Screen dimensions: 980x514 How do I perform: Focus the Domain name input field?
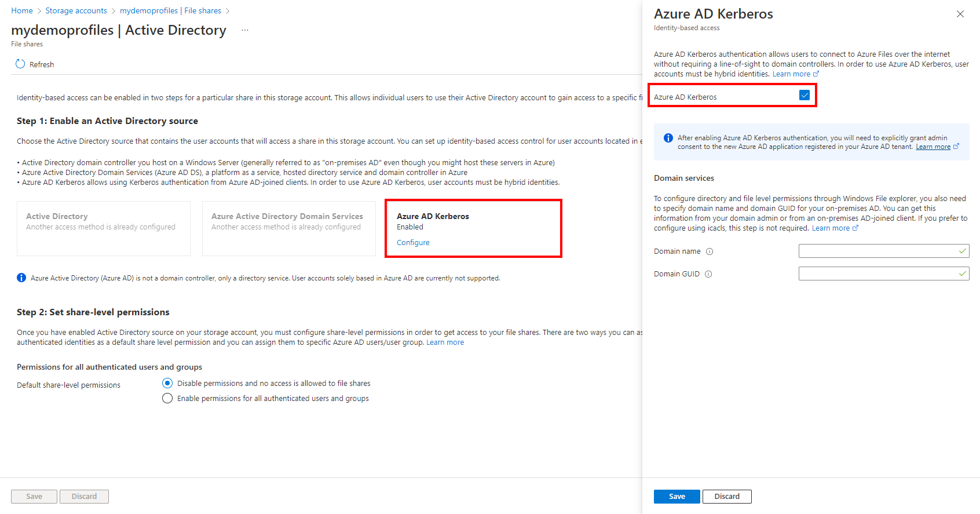coord(884,251)
